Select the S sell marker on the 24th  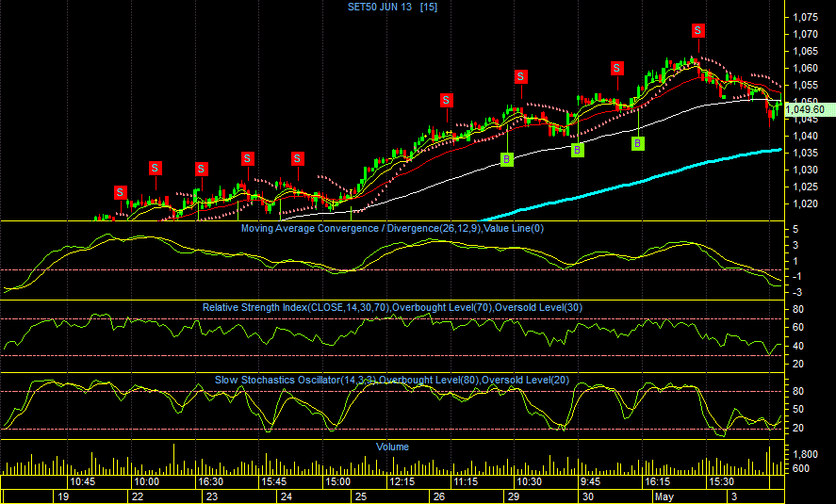tap(298, 158)
